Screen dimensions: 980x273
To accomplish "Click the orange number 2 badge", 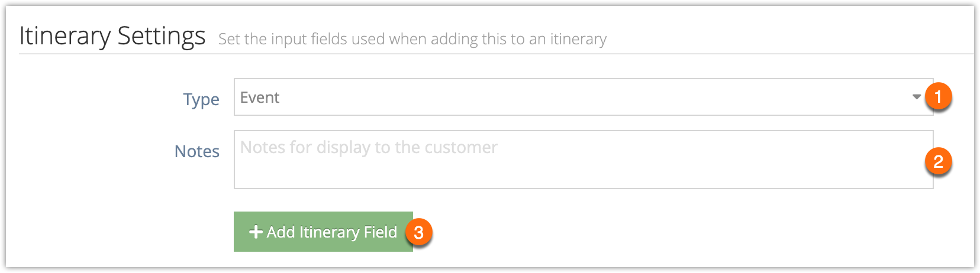I will 938,161.
